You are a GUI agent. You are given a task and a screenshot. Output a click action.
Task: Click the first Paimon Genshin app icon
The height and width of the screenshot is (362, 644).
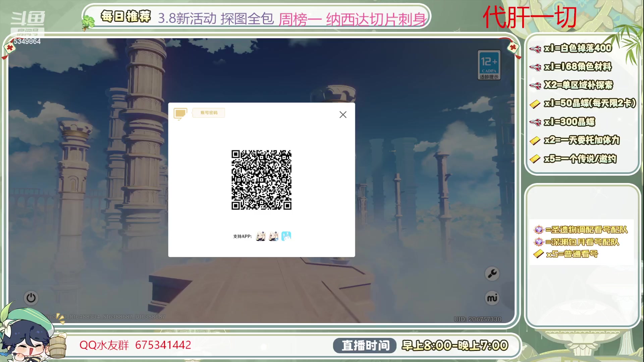(x=260, y=236)
